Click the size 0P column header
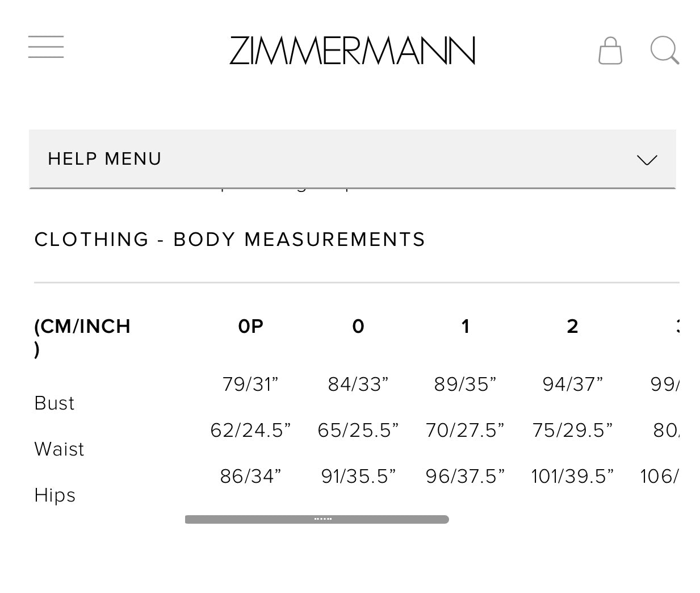Screen dimensions: 700x593 [250, 326]
